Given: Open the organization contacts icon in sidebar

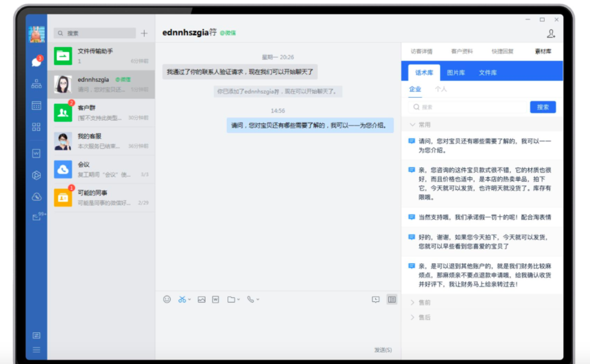Looking at the screenshot, I should pyautogui.click(x=36, y=84).
